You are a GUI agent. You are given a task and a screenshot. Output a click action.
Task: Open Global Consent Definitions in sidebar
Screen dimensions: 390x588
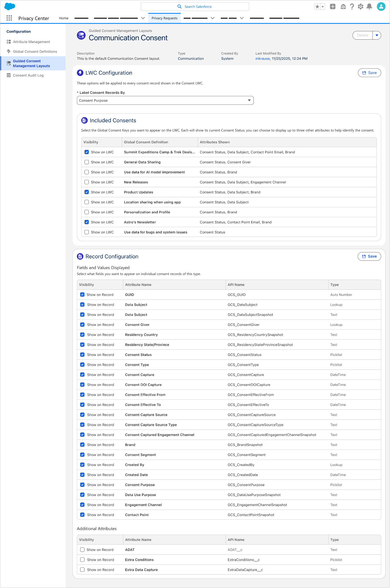click(x=35, y=52)
